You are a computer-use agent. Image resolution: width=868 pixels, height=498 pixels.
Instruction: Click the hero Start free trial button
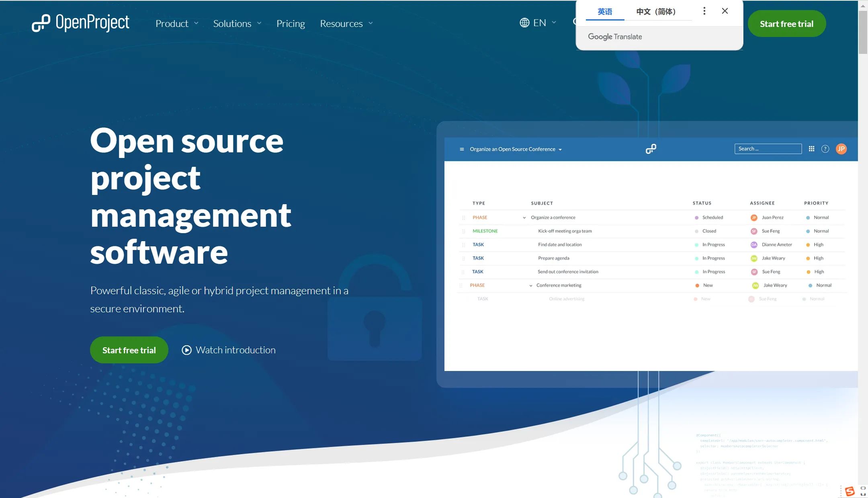coord(129,350)
